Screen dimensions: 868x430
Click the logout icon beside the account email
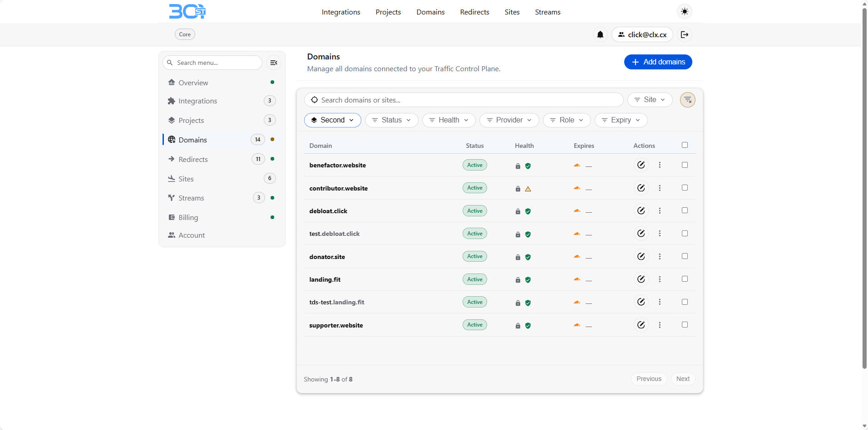click(685, 34)
